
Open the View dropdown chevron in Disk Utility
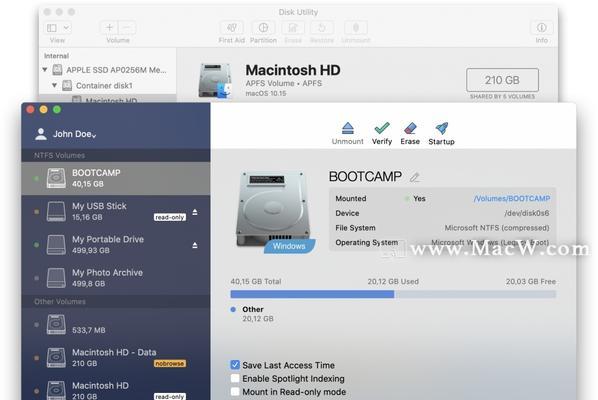[66, 28]
